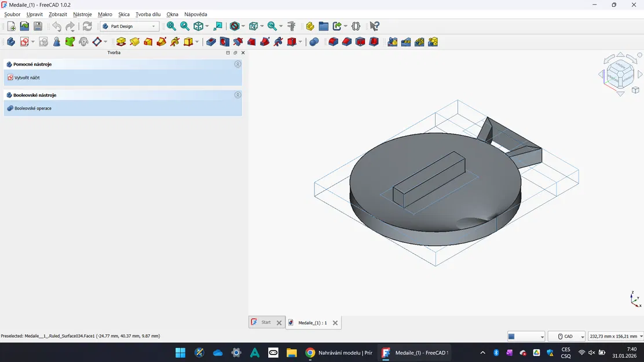Mute/unmute via taskbar volume icon
This screenshot has width=644, height=362.
pos(591,353)
